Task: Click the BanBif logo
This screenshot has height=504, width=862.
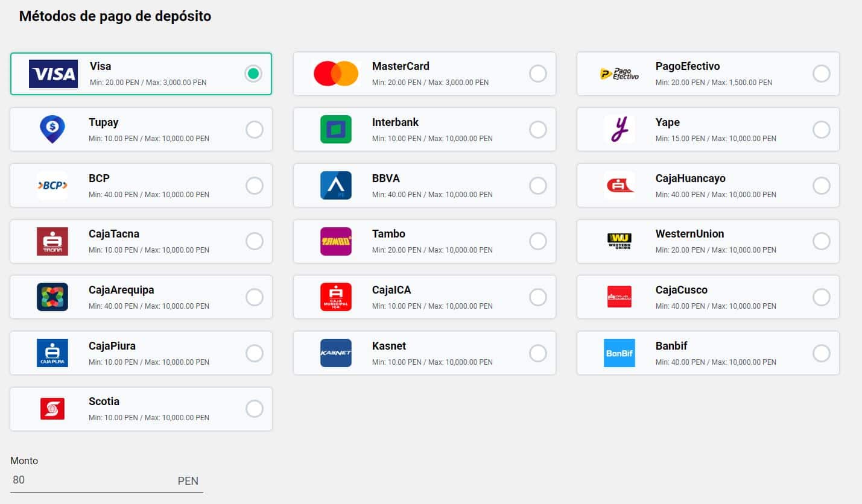Action: click(620, 353)
